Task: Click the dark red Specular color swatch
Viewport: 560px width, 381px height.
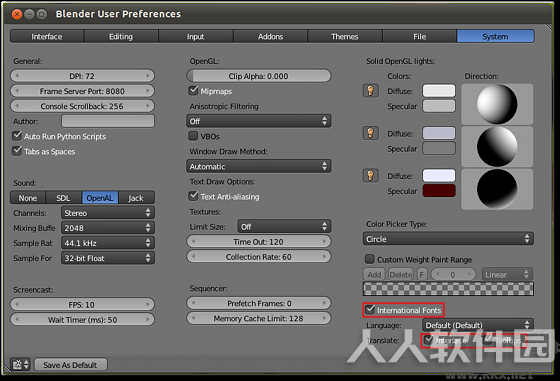Action: tap(439, 191)
